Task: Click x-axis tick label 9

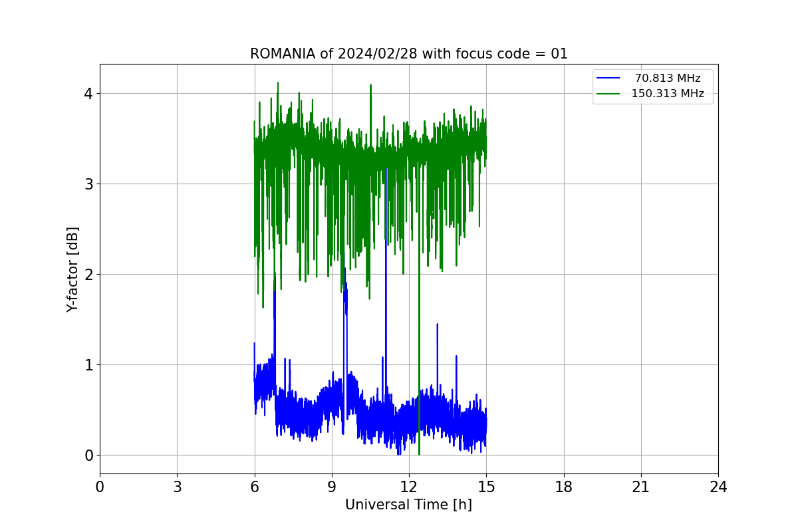Action: coord(332,487)
